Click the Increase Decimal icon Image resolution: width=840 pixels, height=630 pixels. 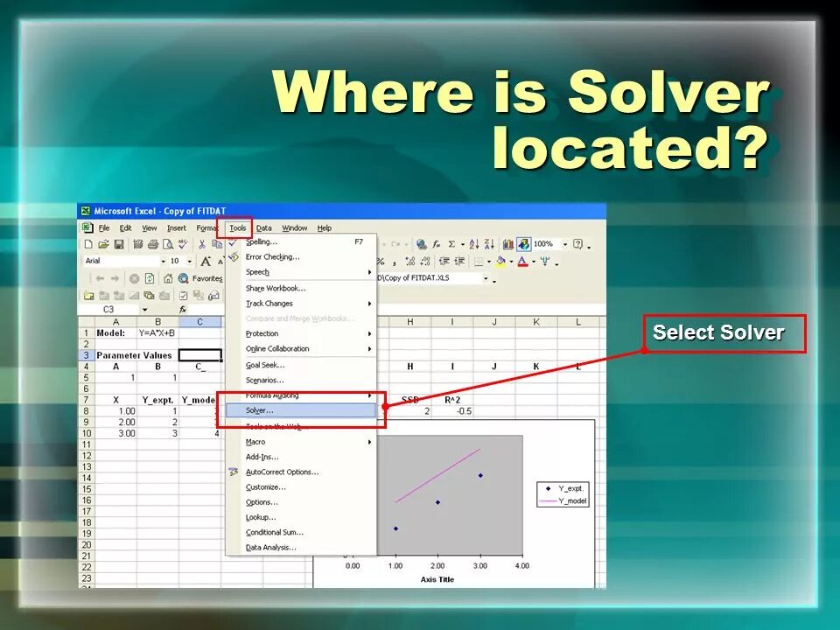pos(409,262)
